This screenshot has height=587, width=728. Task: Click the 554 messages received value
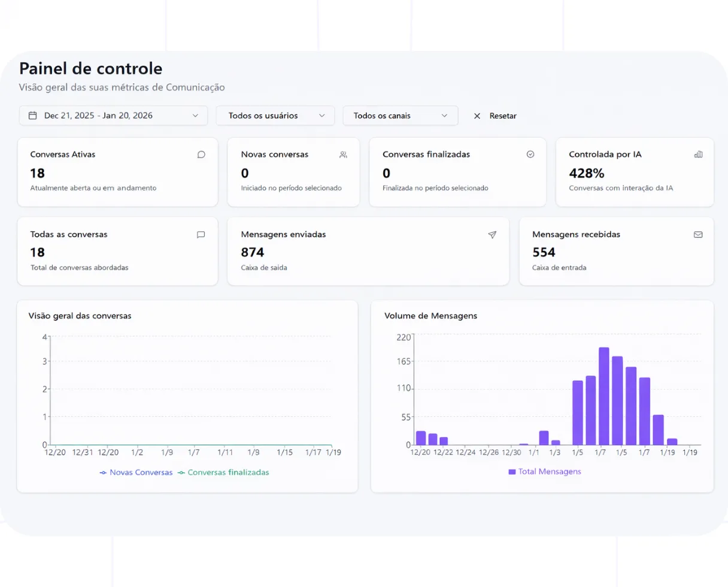[x=544, y=252]
